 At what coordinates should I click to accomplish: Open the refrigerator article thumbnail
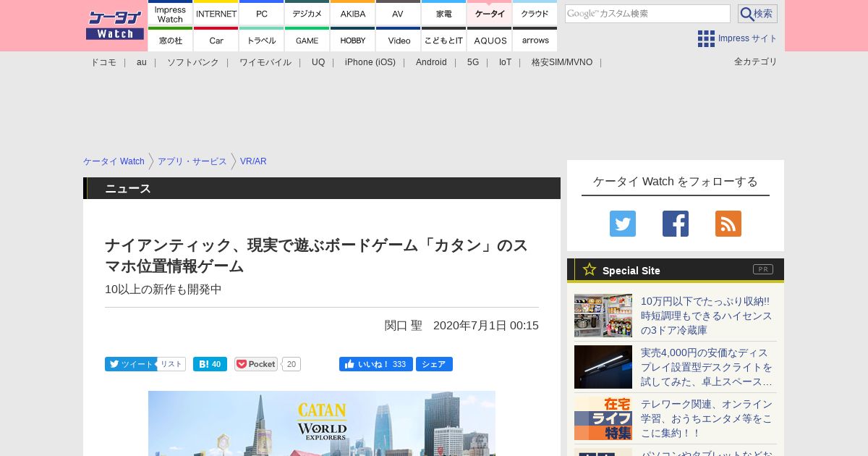click(x=603, y=316)
